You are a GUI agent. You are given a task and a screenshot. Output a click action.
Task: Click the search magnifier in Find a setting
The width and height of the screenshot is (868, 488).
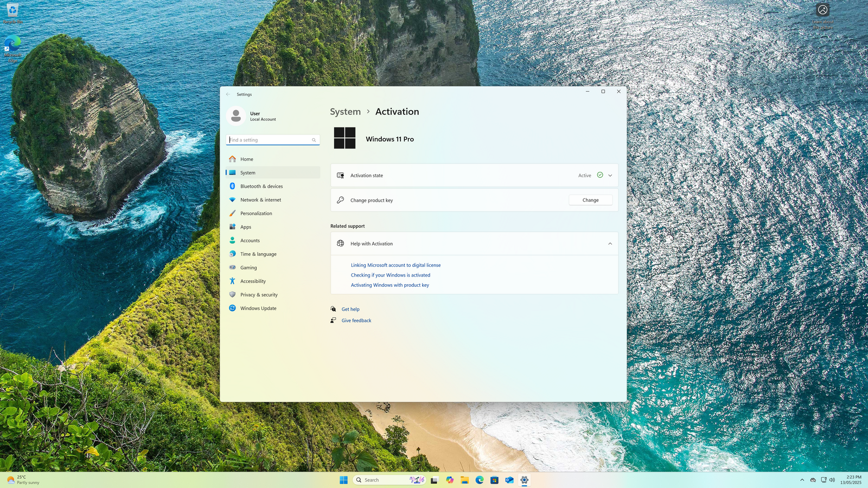pos(314,140)
